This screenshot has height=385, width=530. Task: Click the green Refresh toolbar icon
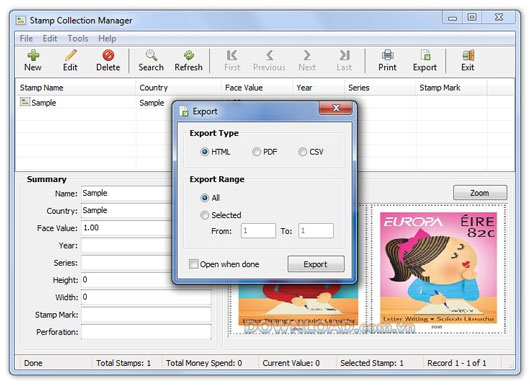pos(189,55)
